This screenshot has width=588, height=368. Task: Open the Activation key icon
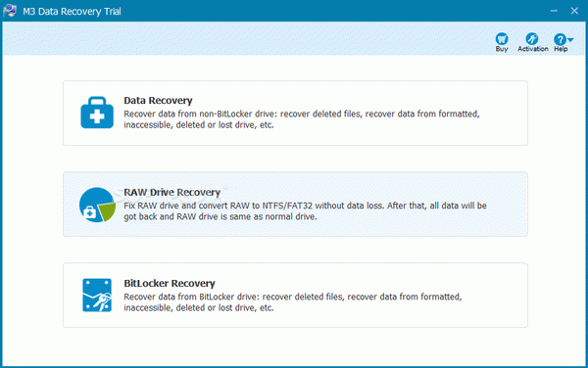(x=532, y=39)
